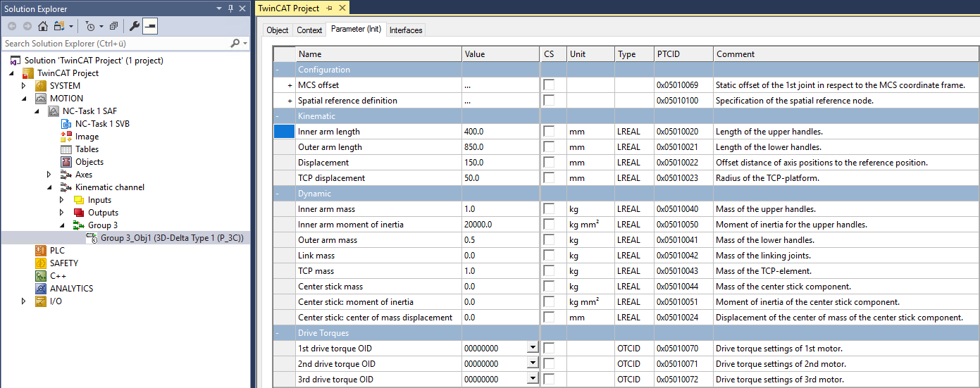Expand the Inputs tree node
The height and width of the screenshot is (388, 980).
click(62, 200)
